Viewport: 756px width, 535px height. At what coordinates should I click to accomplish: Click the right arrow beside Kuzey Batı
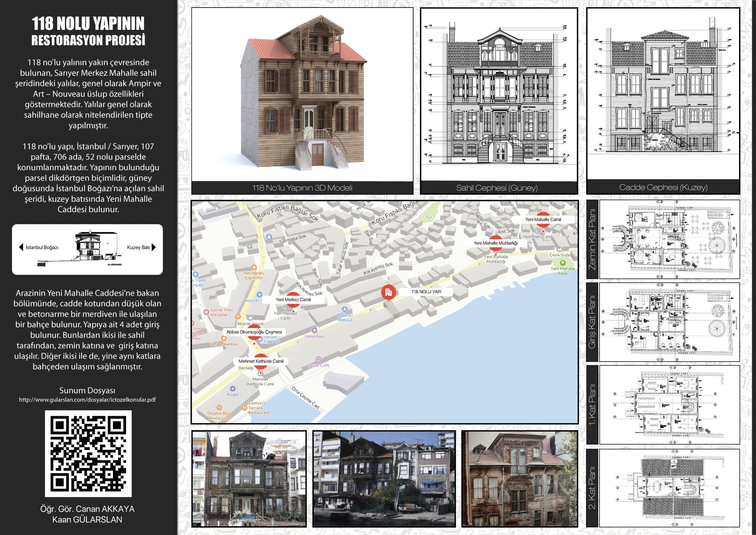(x=154, y=247)
